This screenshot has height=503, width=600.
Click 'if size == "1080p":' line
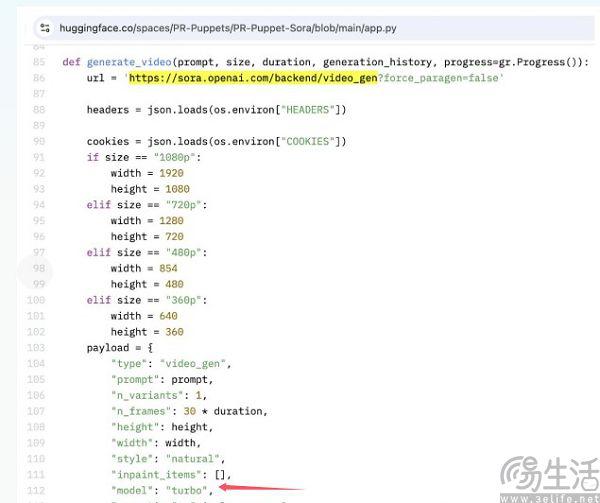click(144, 157)
